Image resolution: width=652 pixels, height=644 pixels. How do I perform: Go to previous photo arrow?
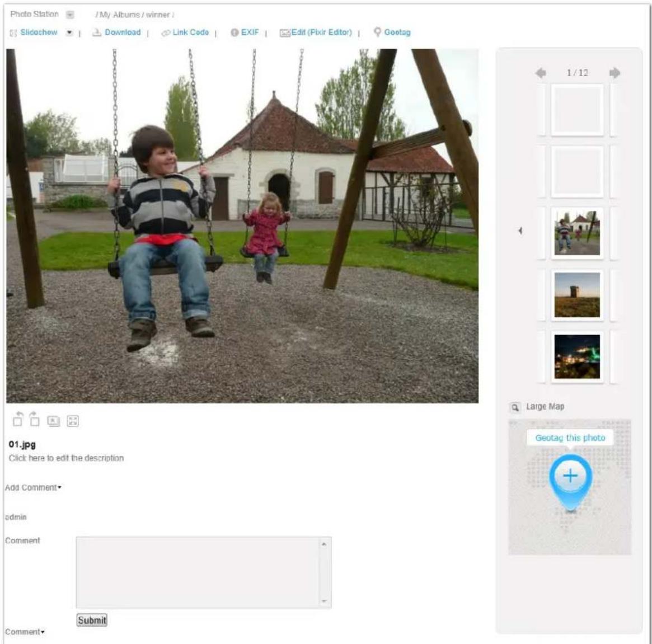pyautogui.click(x=541, y=73)
